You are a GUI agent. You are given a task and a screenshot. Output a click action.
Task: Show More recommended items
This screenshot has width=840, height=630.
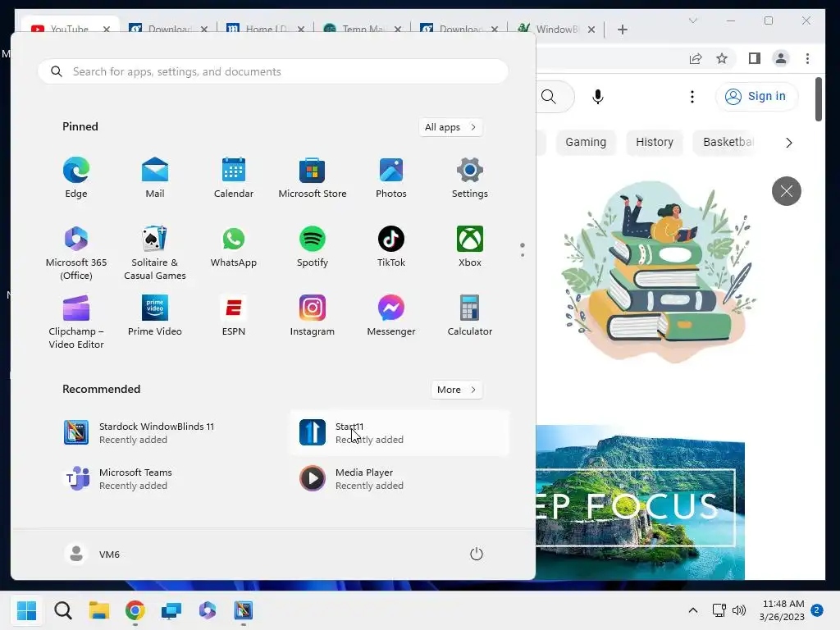coord(456,390)
